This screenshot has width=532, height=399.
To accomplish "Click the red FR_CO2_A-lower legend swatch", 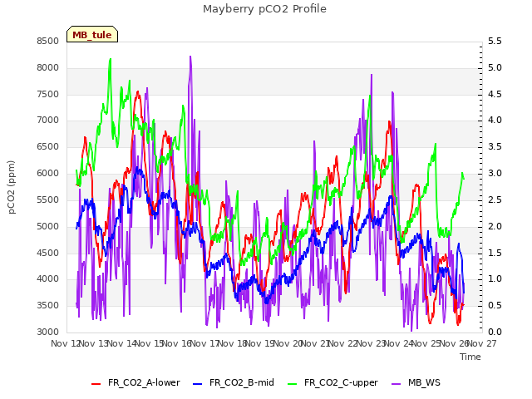I will click(96, 384).
